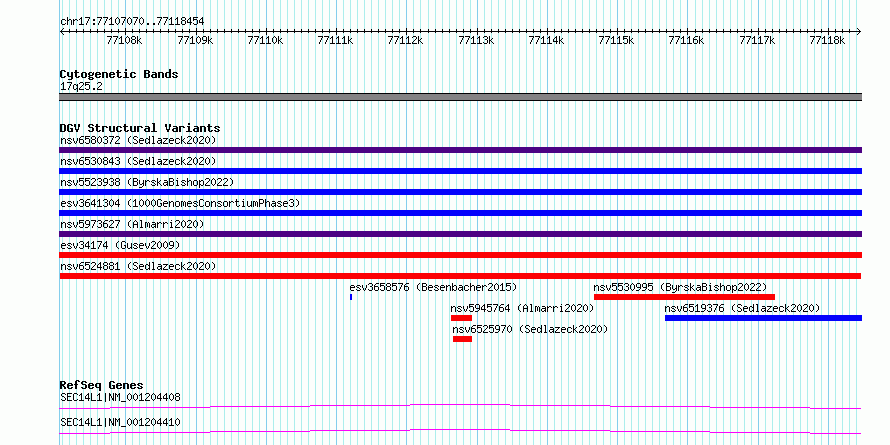Screen dimensions: 890x445
Task: Click the chr17:77107070..77118454 region label
Action: click(x=132, y=22)
